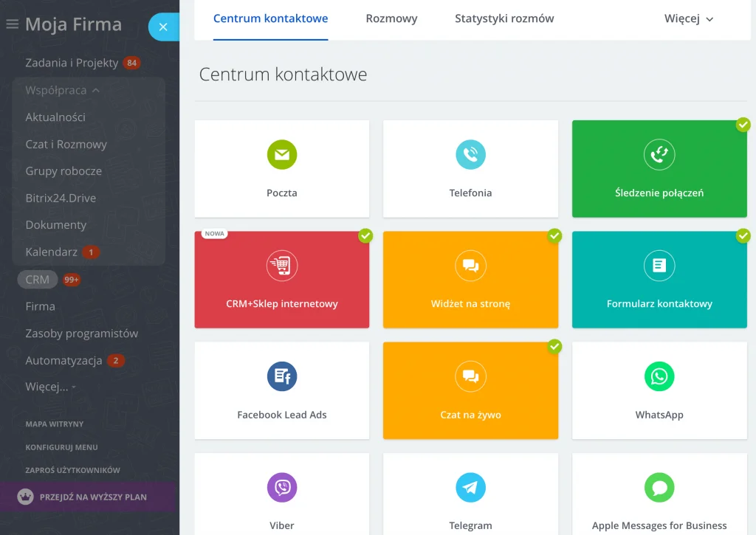Expand the Więcej dropdown in top tabs
756x535 pixels.
(x=689, y=19)
